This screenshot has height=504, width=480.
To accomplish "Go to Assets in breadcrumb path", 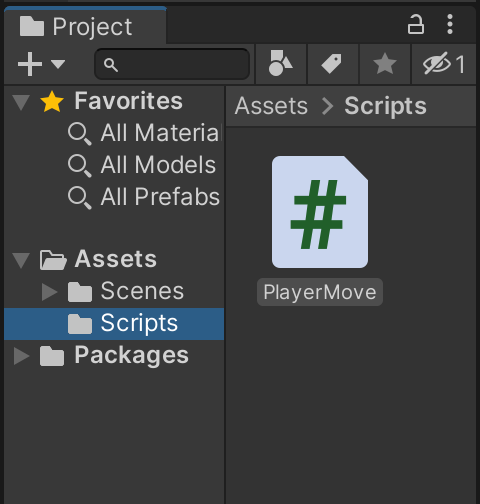I will (x=271, y=106).
